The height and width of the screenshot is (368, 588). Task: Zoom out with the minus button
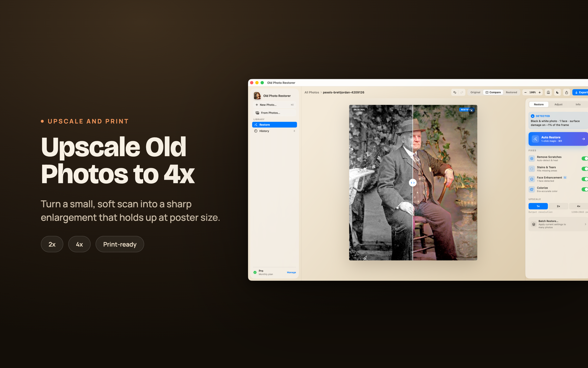pos(525,92)
